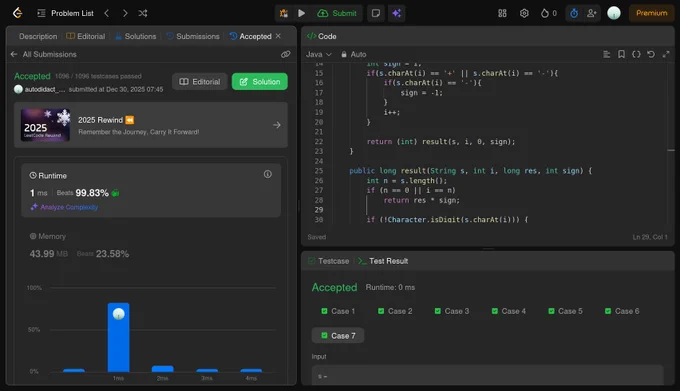Go to next problem arrow
The image size is (680, 391).
(x=125, y=13)
